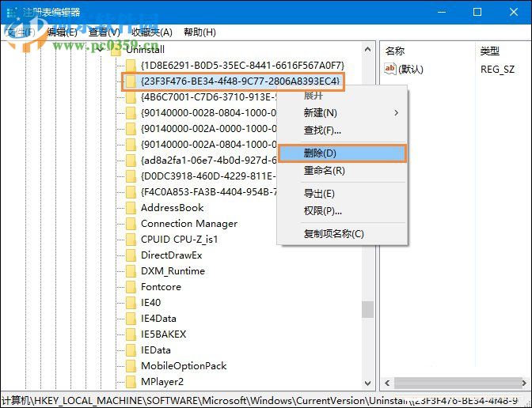
Task: Click the folder icon of the {D0DC3918-460D key
Action: pos(131,176)
